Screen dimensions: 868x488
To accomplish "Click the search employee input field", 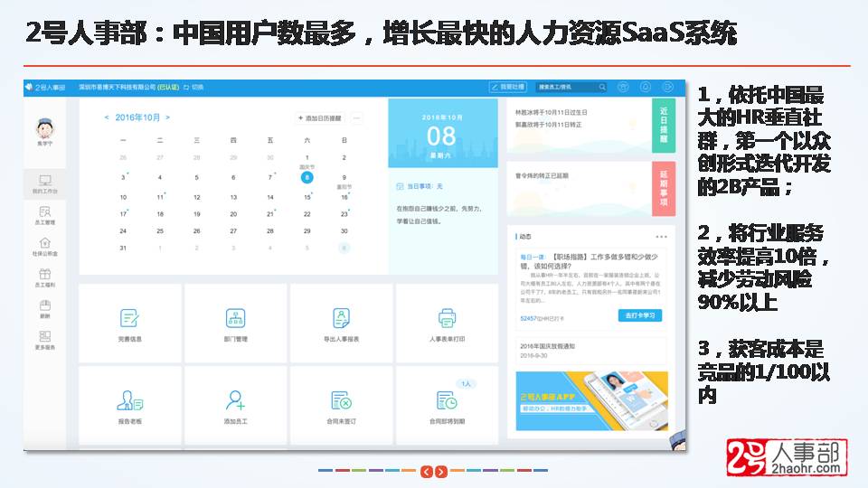I will coord(570,88).
